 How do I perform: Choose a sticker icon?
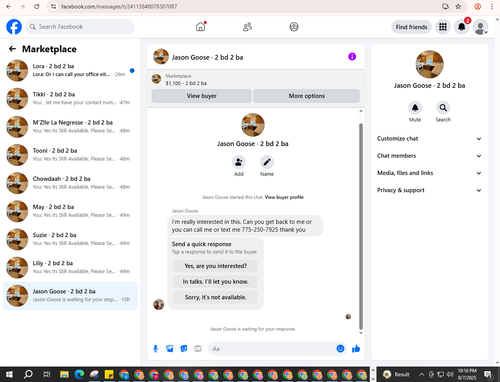(x=184, y=349)
